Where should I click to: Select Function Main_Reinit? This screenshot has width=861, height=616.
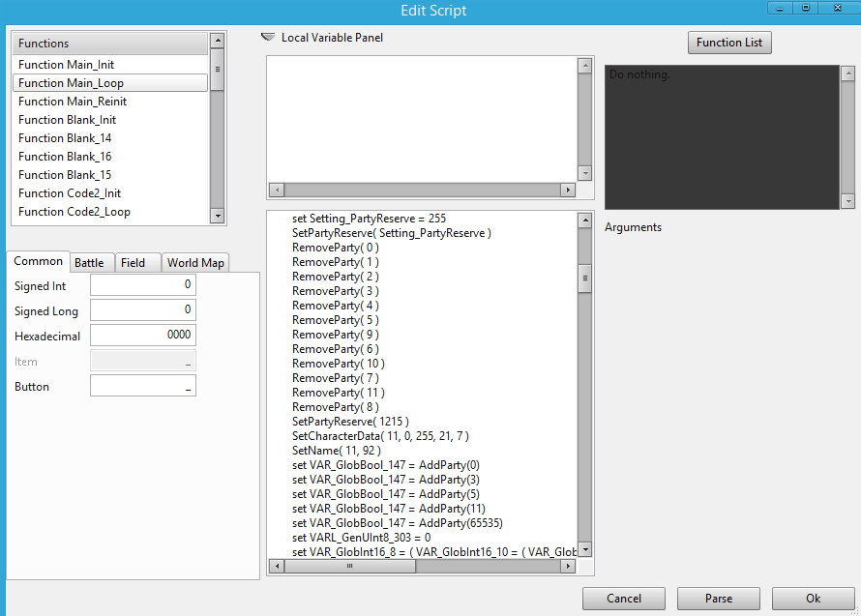coord(110,102)
